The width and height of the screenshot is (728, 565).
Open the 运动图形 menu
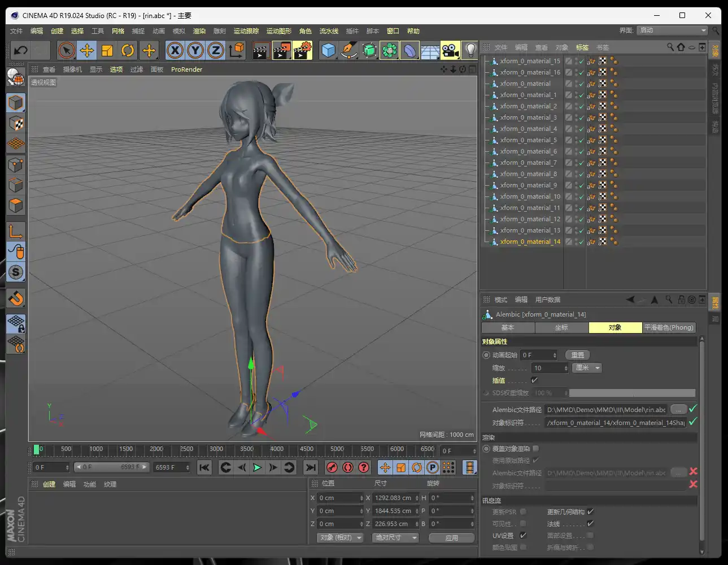pyautogui.click(x=279, y=31)
